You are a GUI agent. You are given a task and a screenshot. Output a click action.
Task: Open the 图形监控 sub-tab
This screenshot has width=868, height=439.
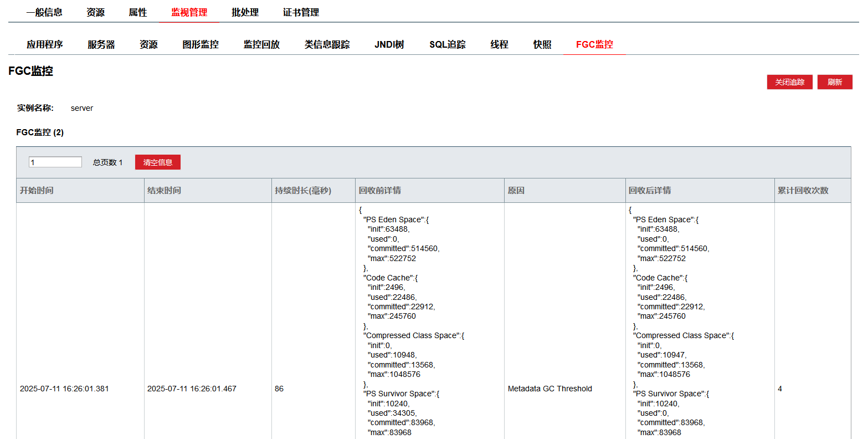pyautogui.click(x=201, y=44)
